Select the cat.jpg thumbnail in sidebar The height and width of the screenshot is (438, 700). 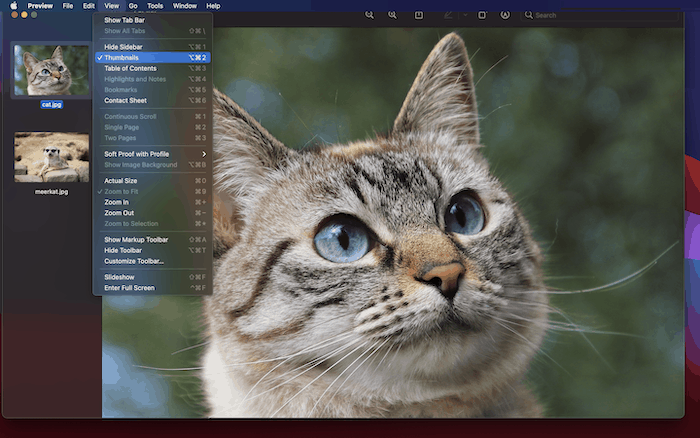tap(51, 70)
